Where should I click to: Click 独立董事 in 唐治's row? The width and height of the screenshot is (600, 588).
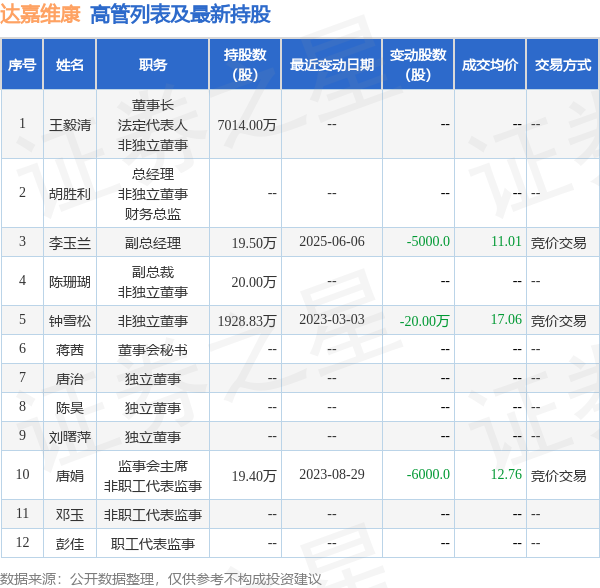click(x=153, y=379)
